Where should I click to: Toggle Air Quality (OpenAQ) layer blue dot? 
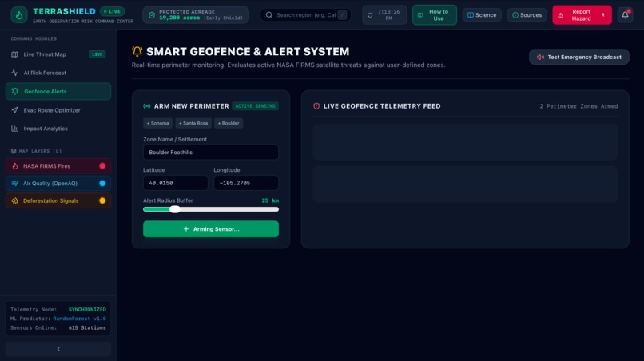pos(102,183)
